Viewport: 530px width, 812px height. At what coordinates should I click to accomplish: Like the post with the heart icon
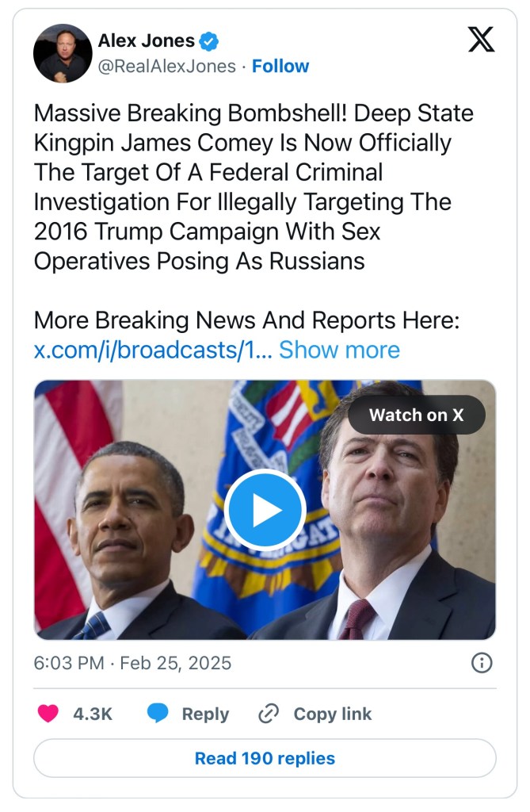(x=48, y=714)
